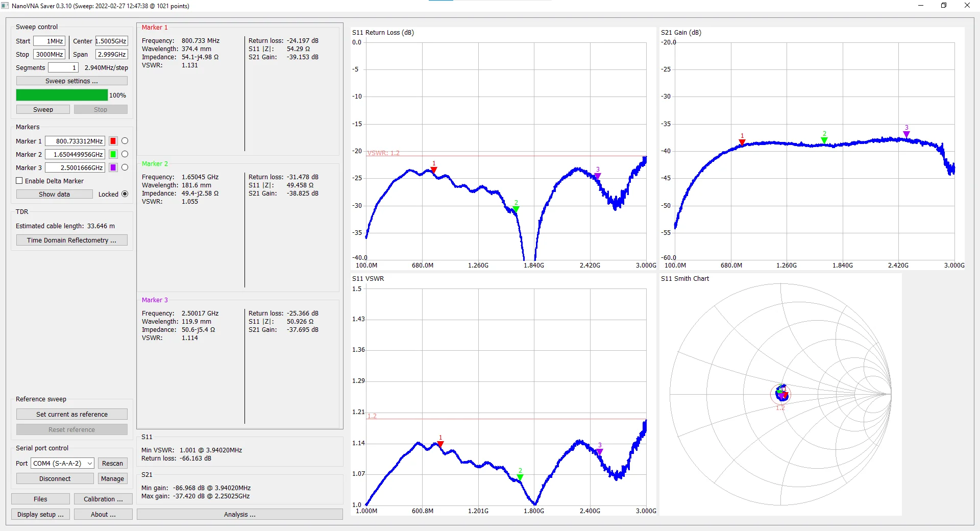The height and width of the screenshot is (531, 980).
Task: Click the Start frequency input field
Action: coord(50,41)
